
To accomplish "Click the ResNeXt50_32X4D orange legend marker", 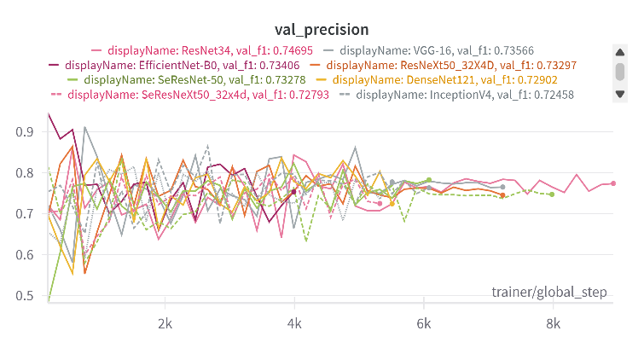I will pos(315,64).
